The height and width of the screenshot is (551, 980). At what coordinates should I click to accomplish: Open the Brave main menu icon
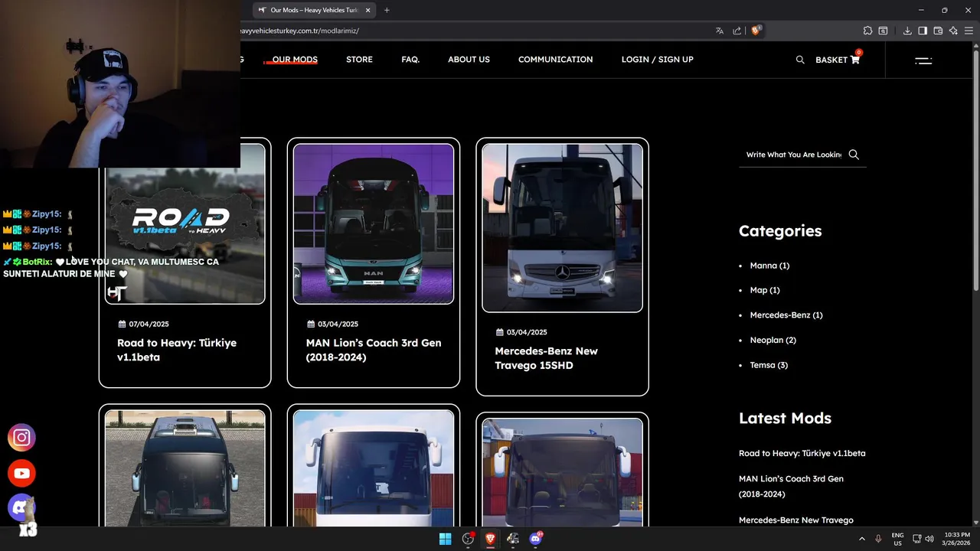click(x=969, y=31)
